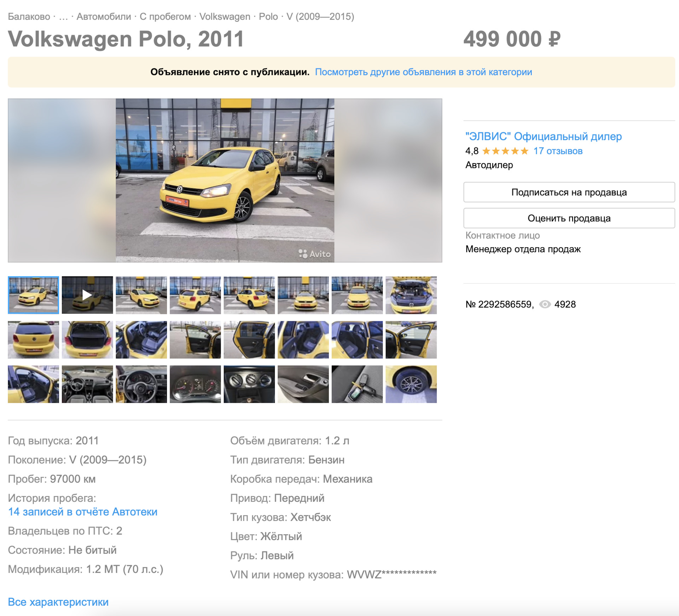Select the climate control knobs thumbnail
679x616 pixels.
(x=249, y=384)
